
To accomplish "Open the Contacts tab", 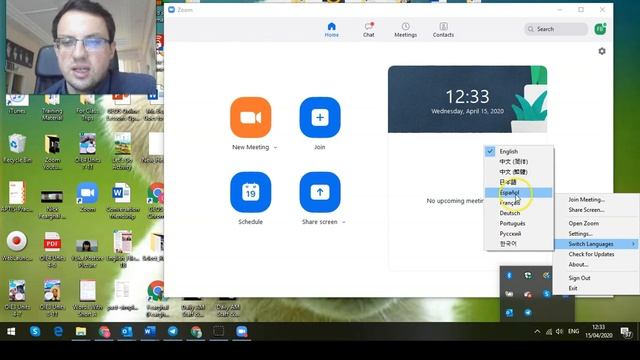I will (x=443, y=30).
